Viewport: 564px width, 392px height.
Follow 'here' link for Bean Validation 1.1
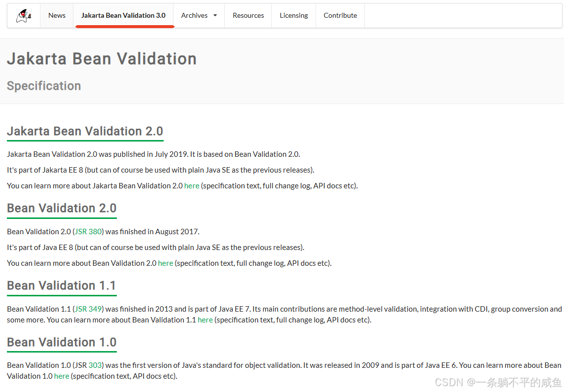206,320
